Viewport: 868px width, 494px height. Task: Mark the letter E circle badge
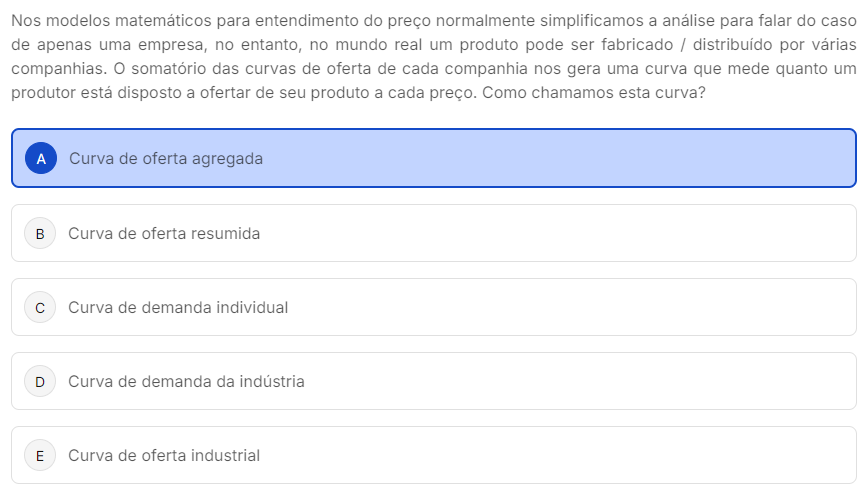40,456
